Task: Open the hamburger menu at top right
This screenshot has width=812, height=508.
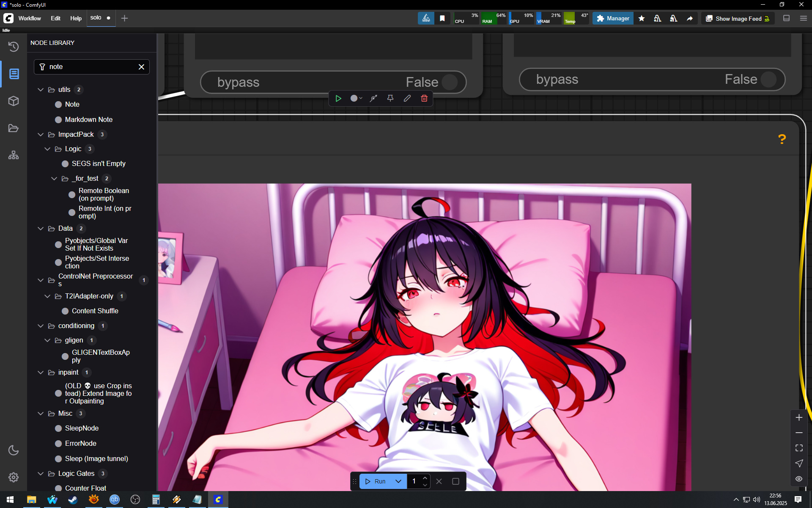Action: coord(803,18)
